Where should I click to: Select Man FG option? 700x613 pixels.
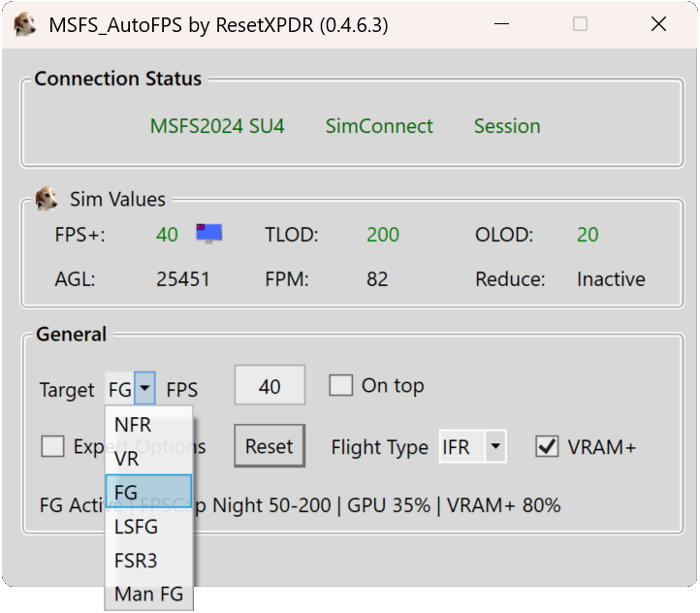[148, 595]
